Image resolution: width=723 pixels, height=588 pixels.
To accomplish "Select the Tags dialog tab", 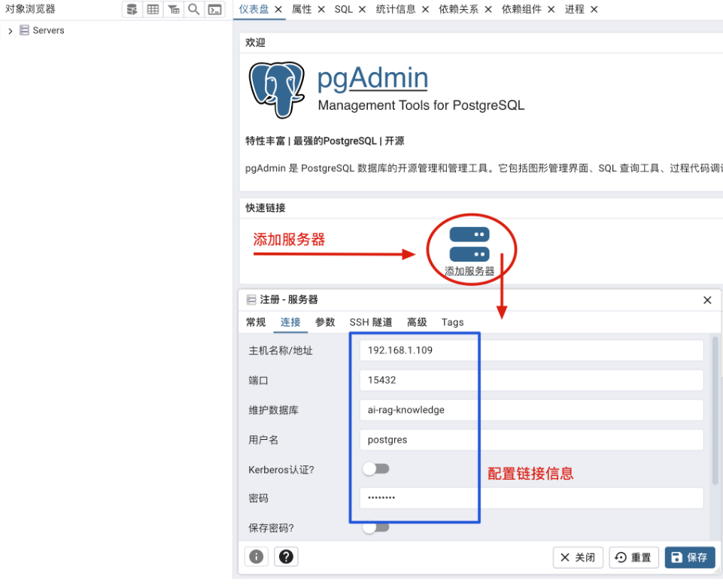I will (x=452, y=322).
